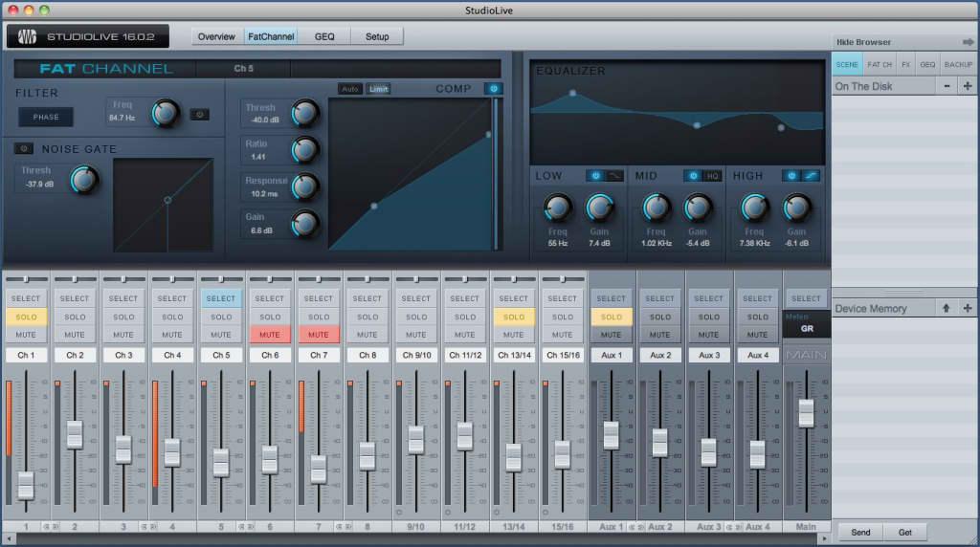Click the compressor Thresh knob
Screen dimensions: 980x547
tap(305, 113)
